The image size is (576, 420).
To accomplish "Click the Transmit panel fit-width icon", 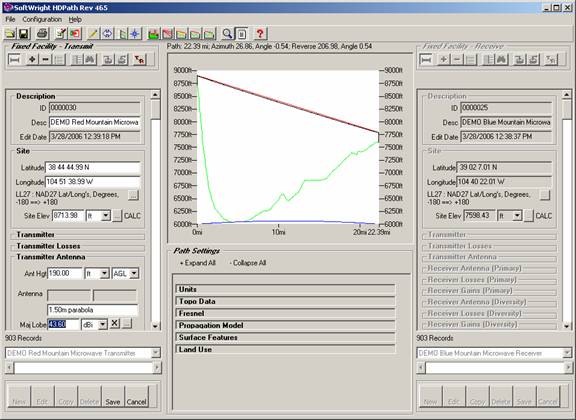I will pyautogui.click(x=14, y=60).
